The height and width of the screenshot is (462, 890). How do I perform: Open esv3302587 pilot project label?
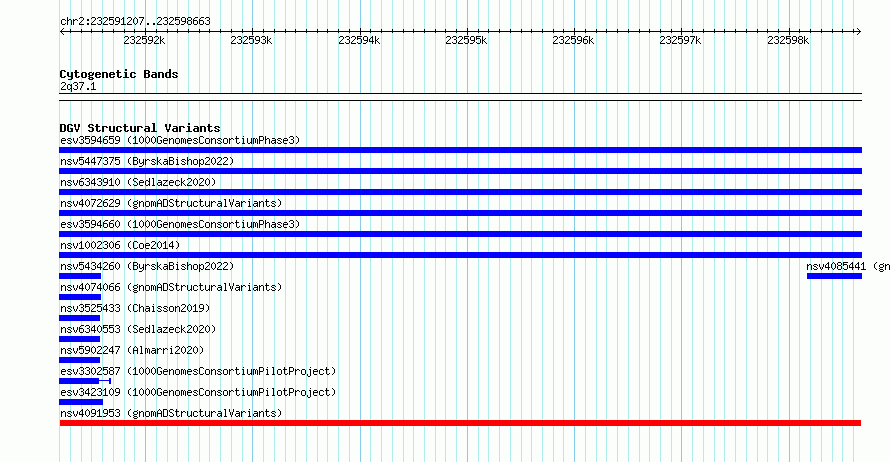pyautogui.click(x=198, y=371)
